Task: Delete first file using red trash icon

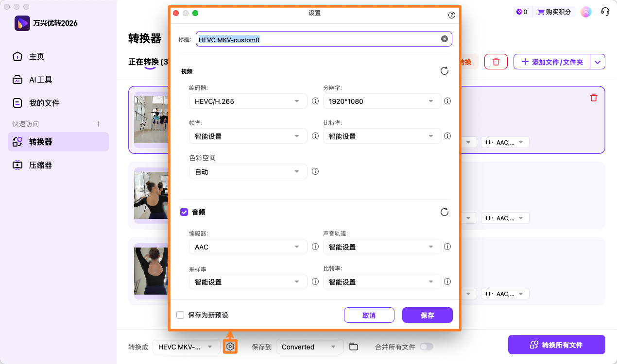Action: point(593,98)
